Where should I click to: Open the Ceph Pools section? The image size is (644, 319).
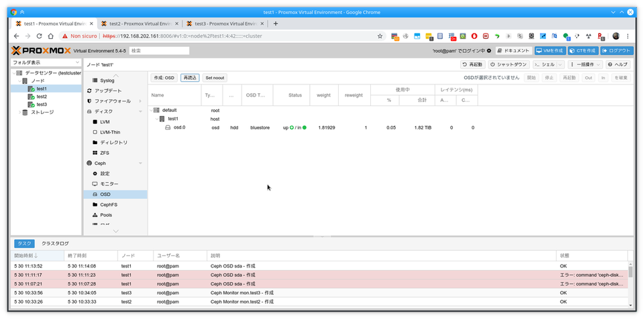(106, 215)
